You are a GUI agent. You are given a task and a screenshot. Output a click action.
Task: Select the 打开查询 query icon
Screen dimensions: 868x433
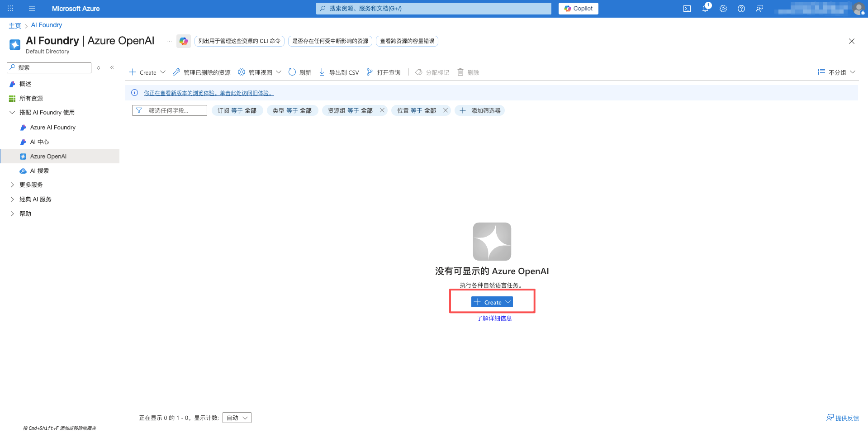(369, 72)
